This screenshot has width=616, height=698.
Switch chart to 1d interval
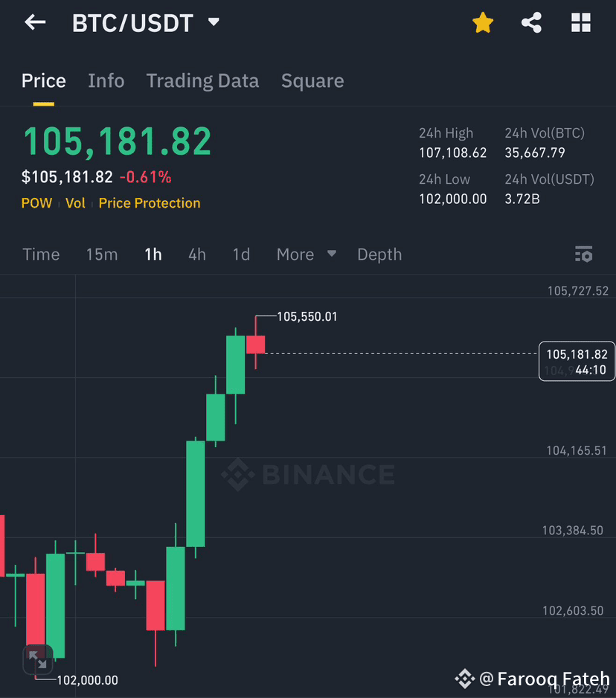(x=241, y=254)
